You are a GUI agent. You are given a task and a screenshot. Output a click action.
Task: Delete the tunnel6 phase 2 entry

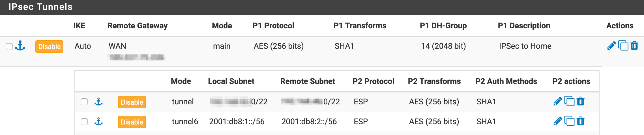tap(581, 121)
